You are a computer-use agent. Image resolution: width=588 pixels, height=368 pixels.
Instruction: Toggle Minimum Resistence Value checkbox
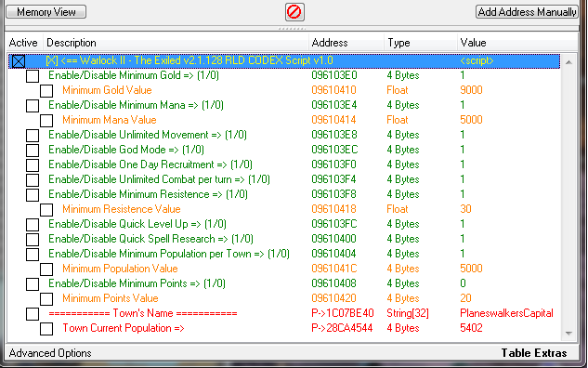click(x=46, y=210)
